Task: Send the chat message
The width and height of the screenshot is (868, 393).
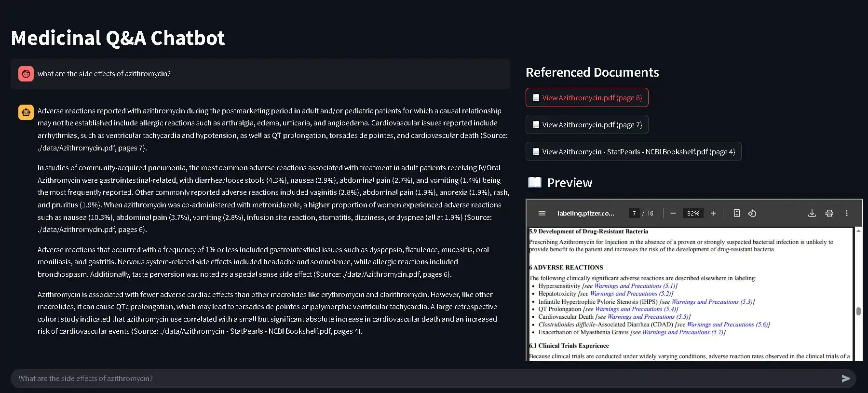Action: (x=846, y=379)
